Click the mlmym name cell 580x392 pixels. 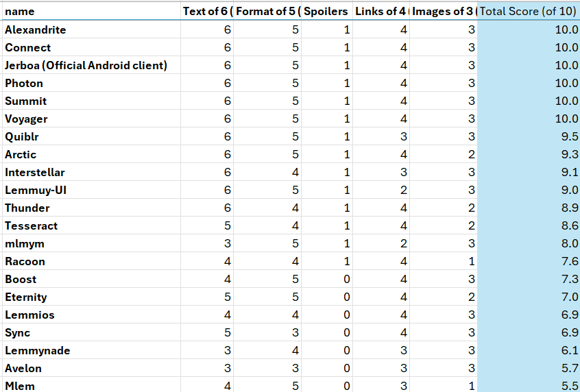coord(91,243)
